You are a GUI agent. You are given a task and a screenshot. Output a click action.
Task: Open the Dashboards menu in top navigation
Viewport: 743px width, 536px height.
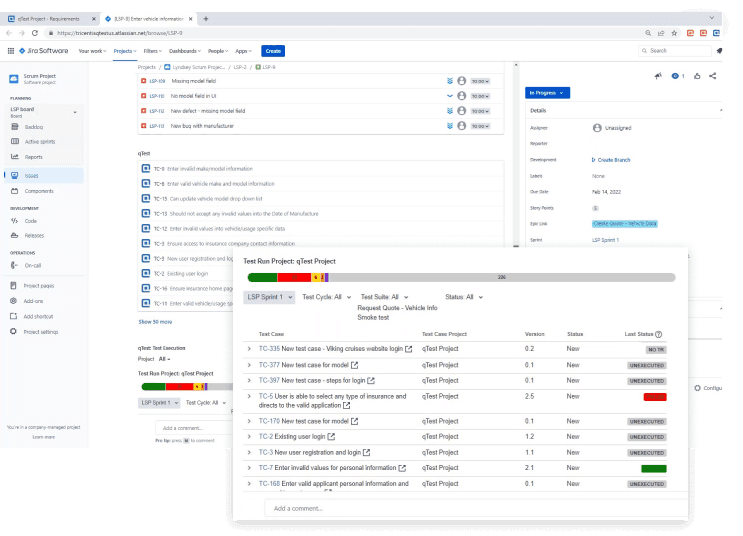[184, 50]
